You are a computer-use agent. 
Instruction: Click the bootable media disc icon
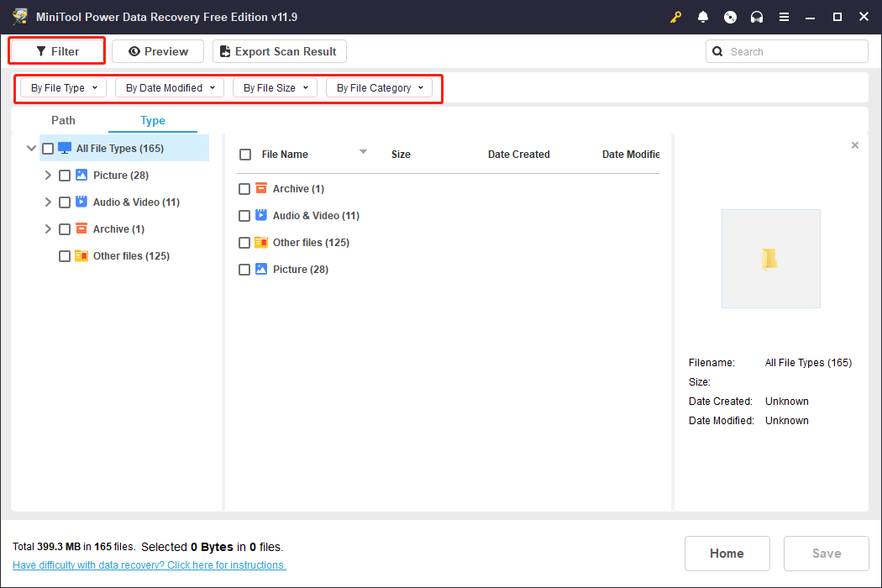(x=730, y=17)
